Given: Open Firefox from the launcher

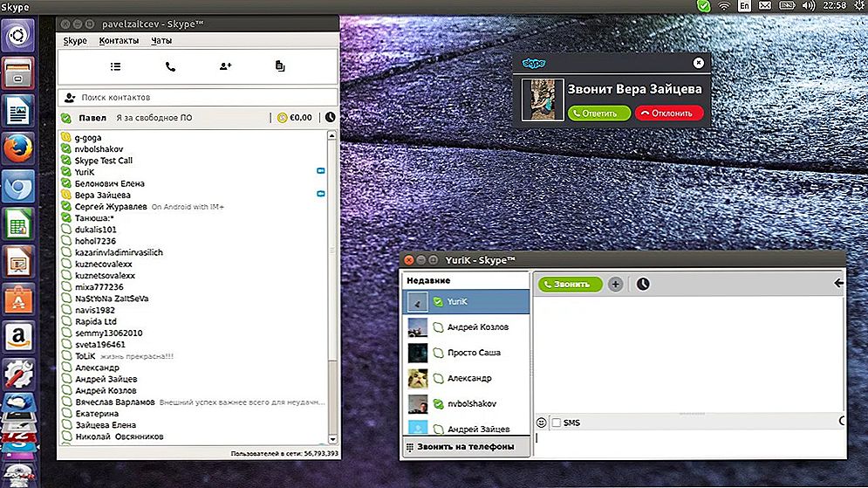Looking at the screenshot, I should point(18,148).
